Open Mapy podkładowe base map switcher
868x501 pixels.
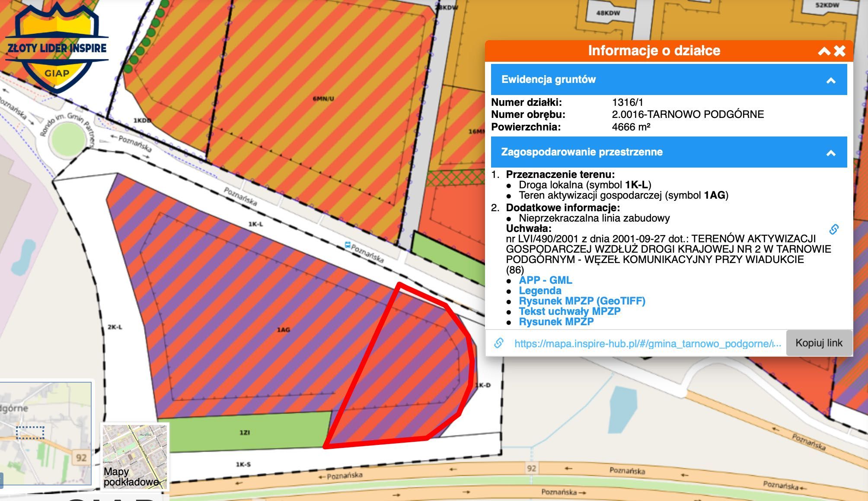coord(134,457)
